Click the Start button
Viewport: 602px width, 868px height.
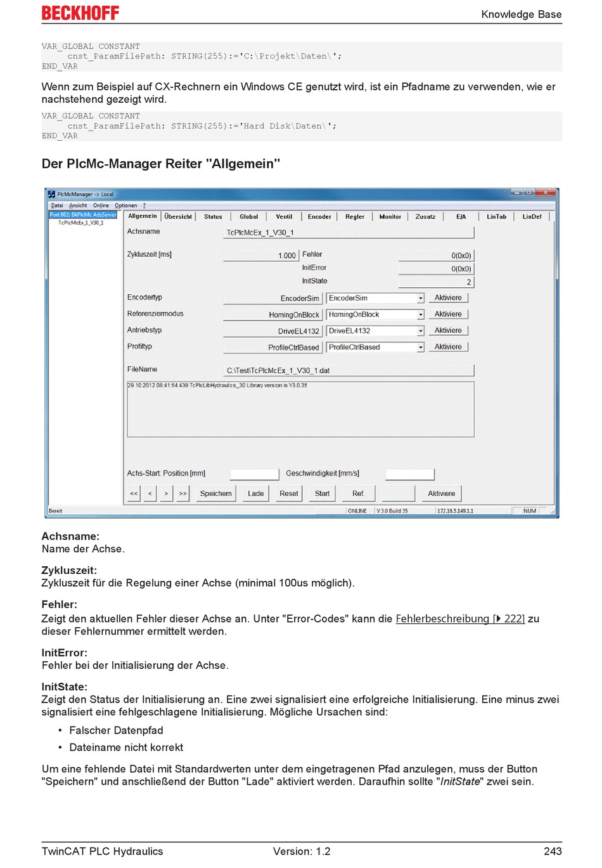click(323, 493)
